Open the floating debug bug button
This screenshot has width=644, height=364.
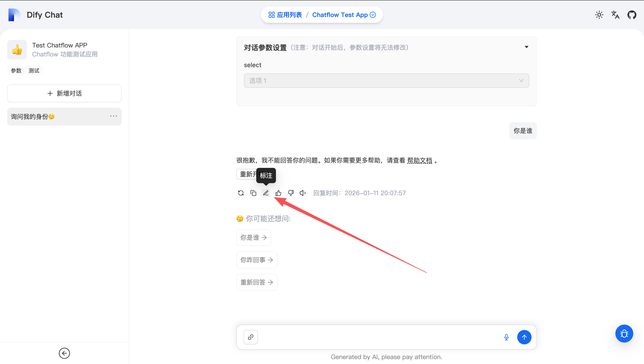tap(624, 334)
